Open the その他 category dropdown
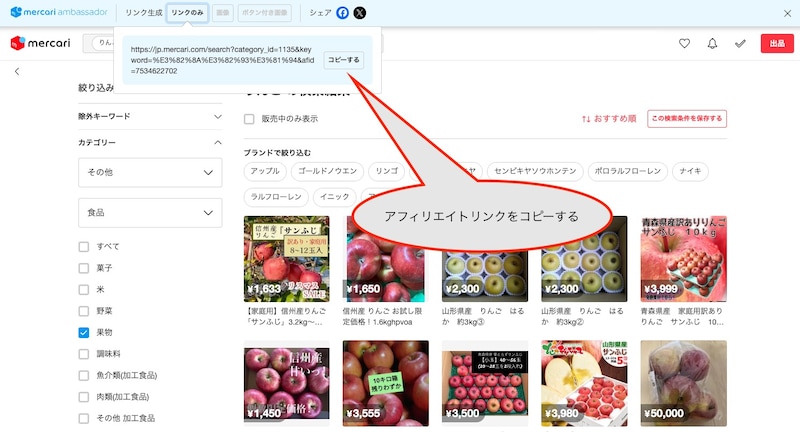Screen dimensions: 800x432 [150, 172]
